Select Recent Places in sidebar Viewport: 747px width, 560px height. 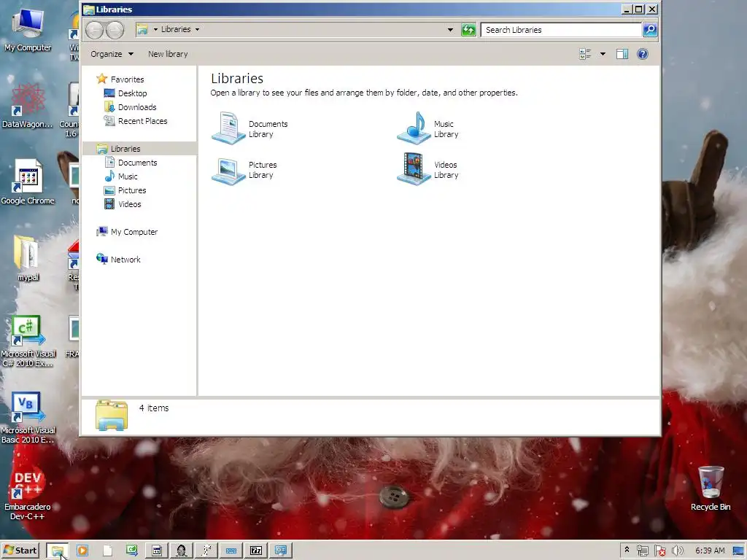(x=143, y=121)
